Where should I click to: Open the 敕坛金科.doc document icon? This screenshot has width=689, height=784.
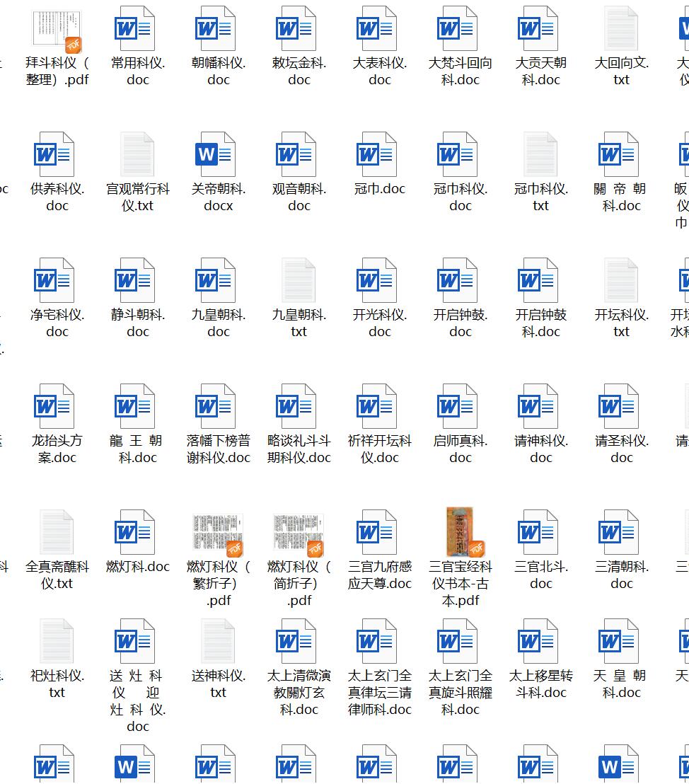296,28
